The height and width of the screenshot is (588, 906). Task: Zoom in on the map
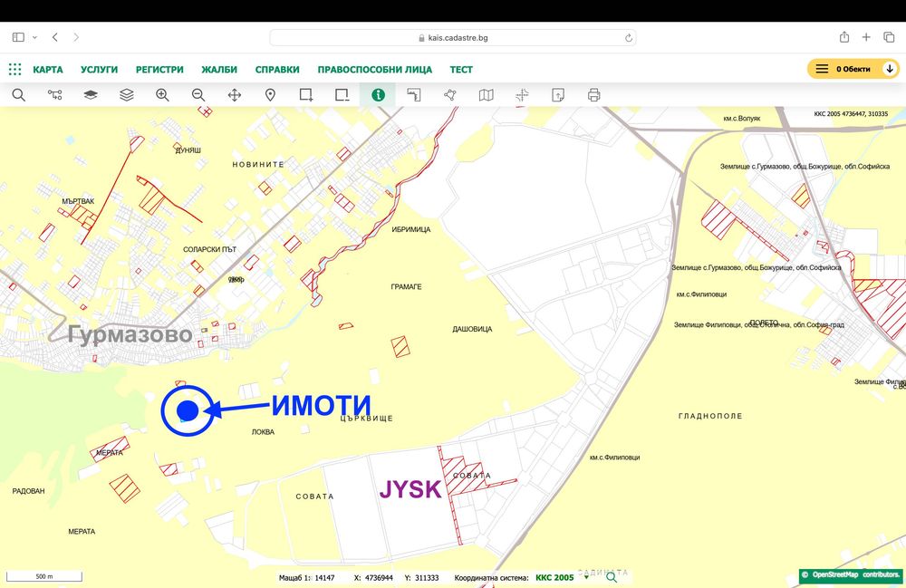coord(162,95)
